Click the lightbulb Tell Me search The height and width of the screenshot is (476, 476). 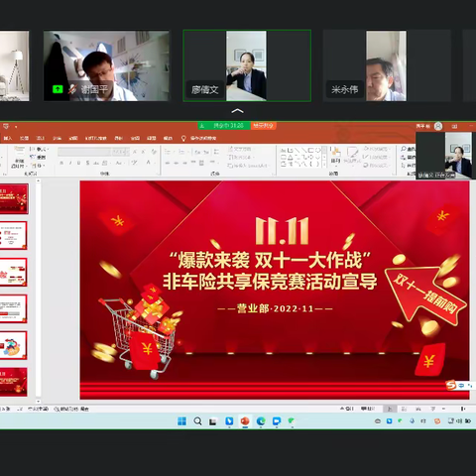pos(183,138)
